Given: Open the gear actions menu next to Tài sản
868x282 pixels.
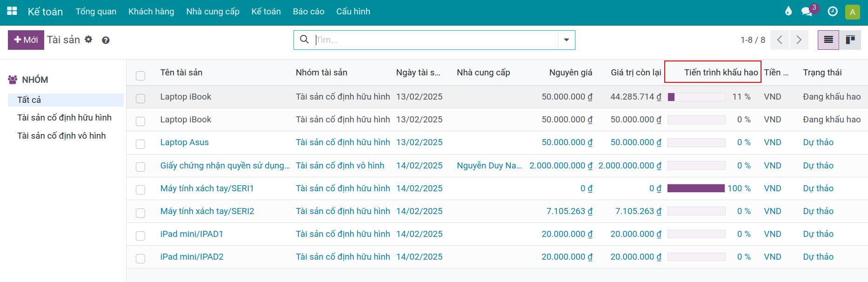Looking at the screenshot, I should [88, 40].
